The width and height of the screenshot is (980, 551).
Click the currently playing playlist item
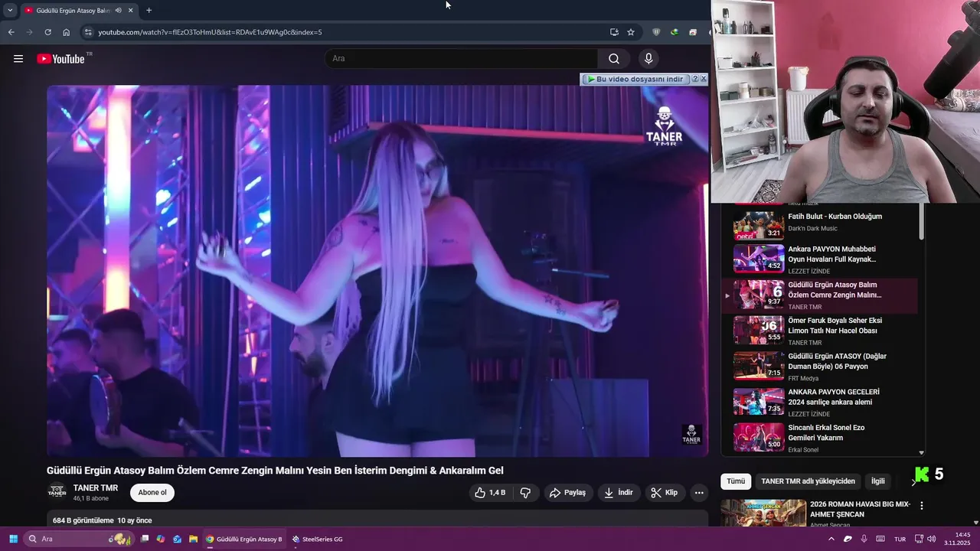click(x=819, y=295)
